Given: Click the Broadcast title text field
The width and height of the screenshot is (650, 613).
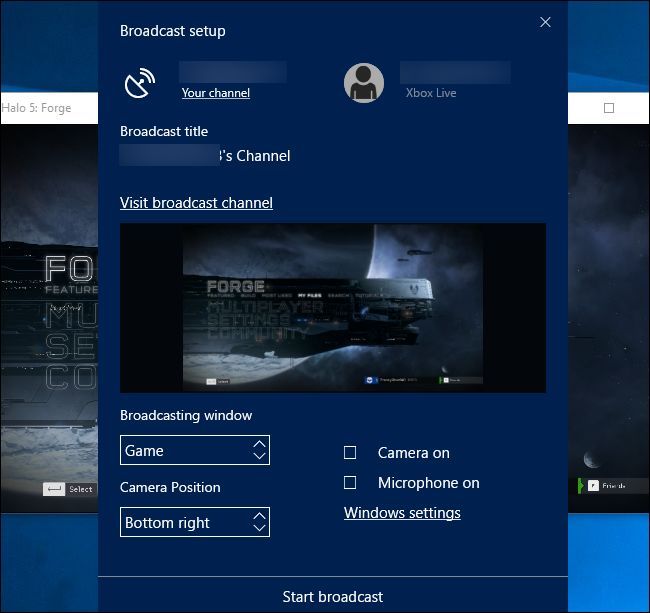Looking at the screenshot, I should coord(205,156).
